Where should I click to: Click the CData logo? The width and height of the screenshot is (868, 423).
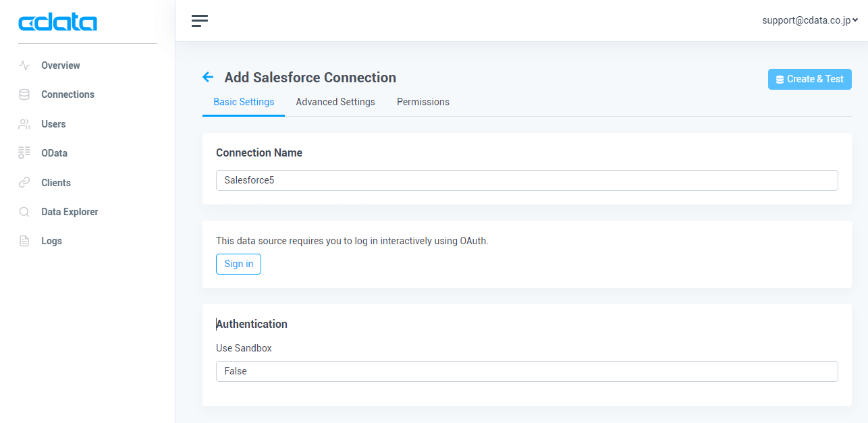[58, 23]
